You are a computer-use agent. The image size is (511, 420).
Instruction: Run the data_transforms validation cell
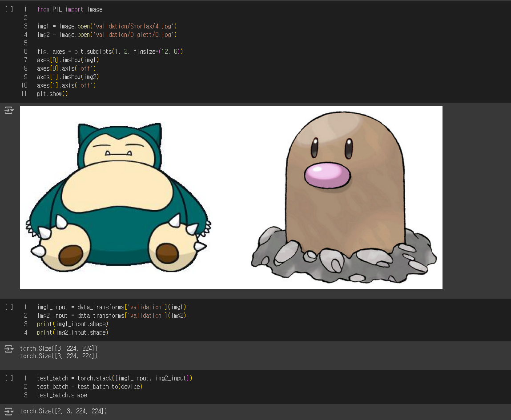(9, 307)
